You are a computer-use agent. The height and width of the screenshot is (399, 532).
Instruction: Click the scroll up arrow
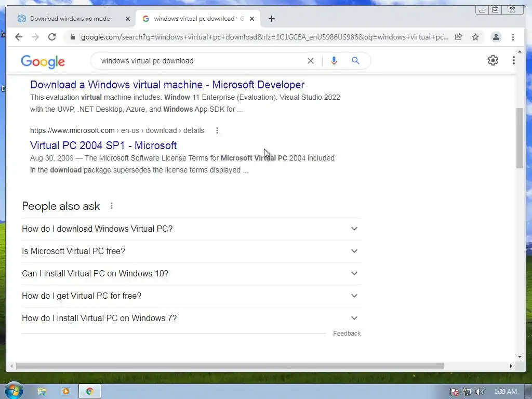click(x=520, y=51)
